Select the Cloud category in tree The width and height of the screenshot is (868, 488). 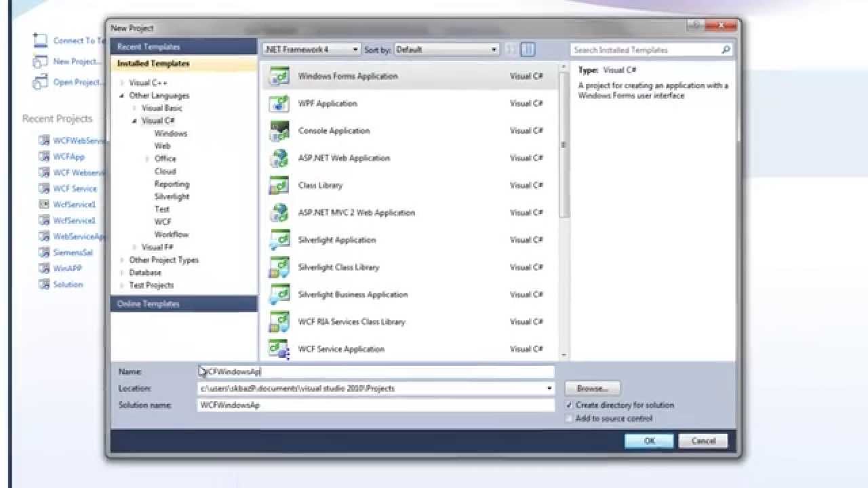[165, 171]
